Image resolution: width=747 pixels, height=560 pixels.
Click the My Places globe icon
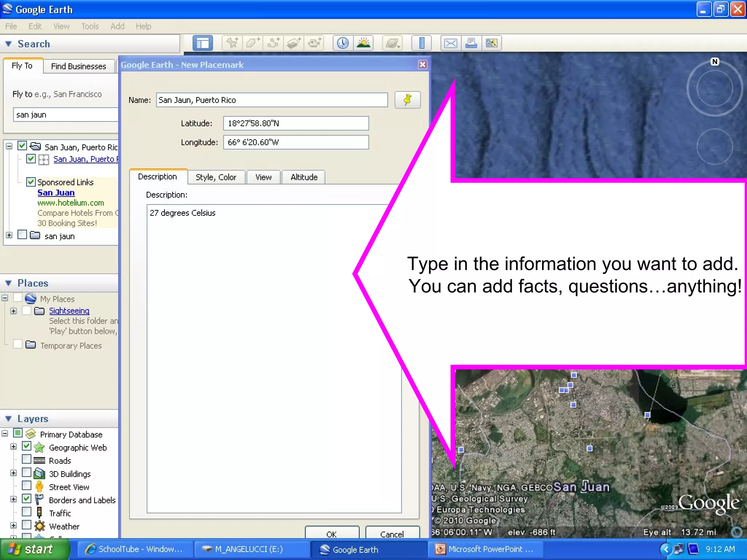click(31, 299)
